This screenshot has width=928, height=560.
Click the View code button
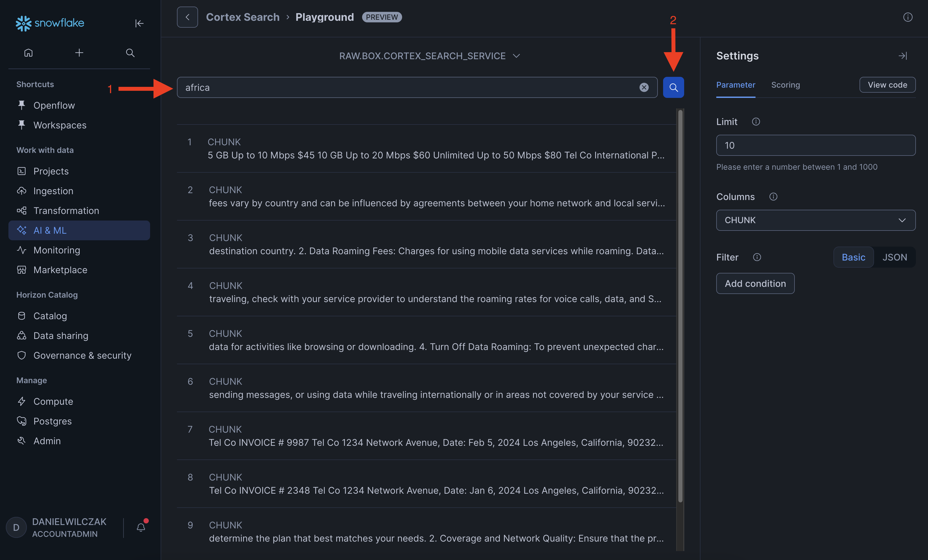click(887, 85)
